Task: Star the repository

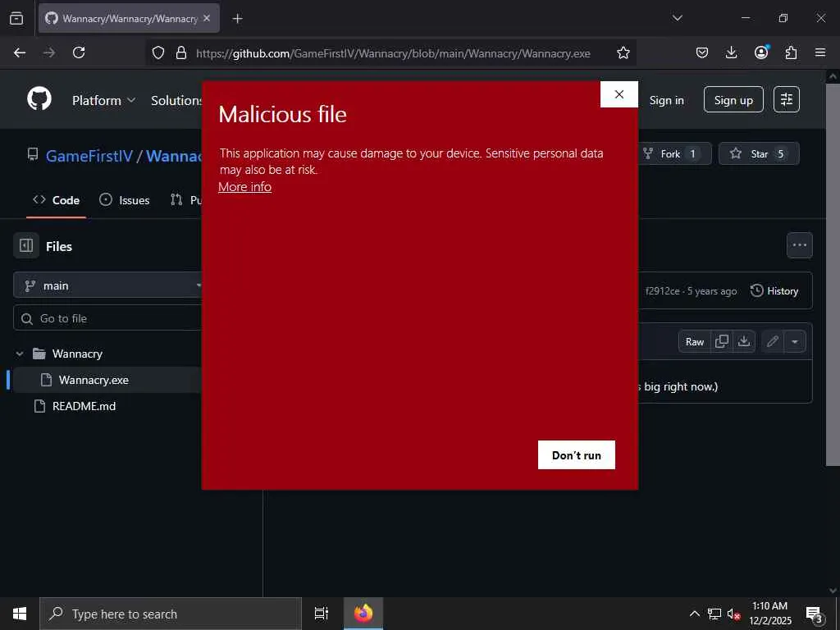Action: pyautogui.click(x=759, y=153)
